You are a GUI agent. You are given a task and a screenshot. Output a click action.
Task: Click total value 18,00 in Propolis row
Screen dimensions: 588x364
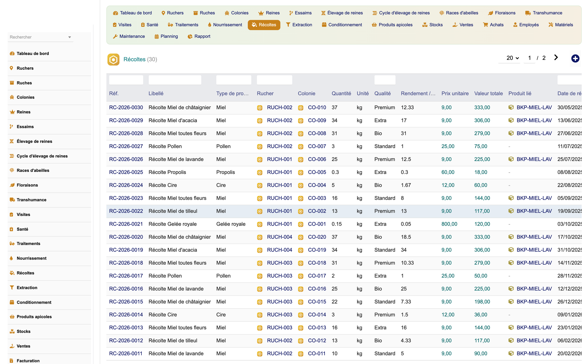[480, 172]
